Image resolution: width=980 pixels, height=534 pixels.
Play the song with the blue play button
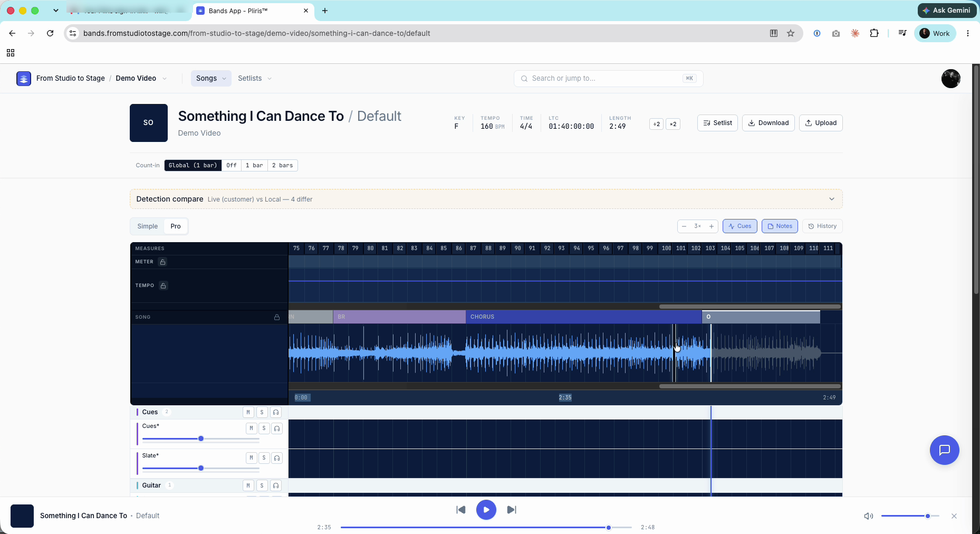[486, 510]
